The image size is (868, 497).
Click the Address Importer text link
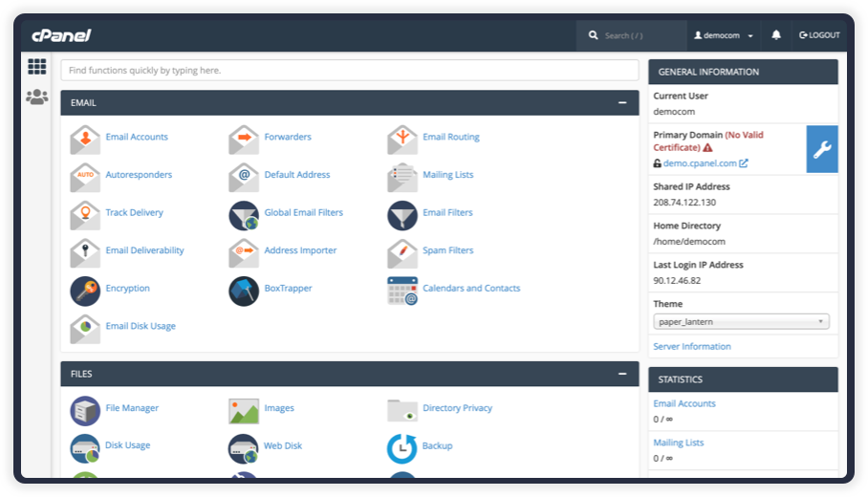coord(300,250)
